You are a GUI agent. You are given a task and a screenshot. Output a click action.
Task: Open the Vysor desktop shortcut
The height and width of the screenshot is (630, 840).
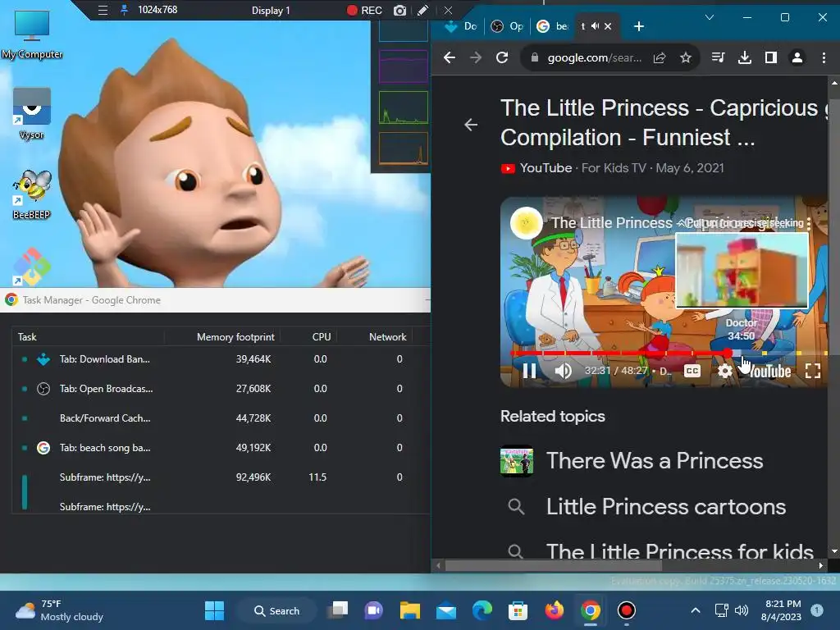click(x=32, y=113)
